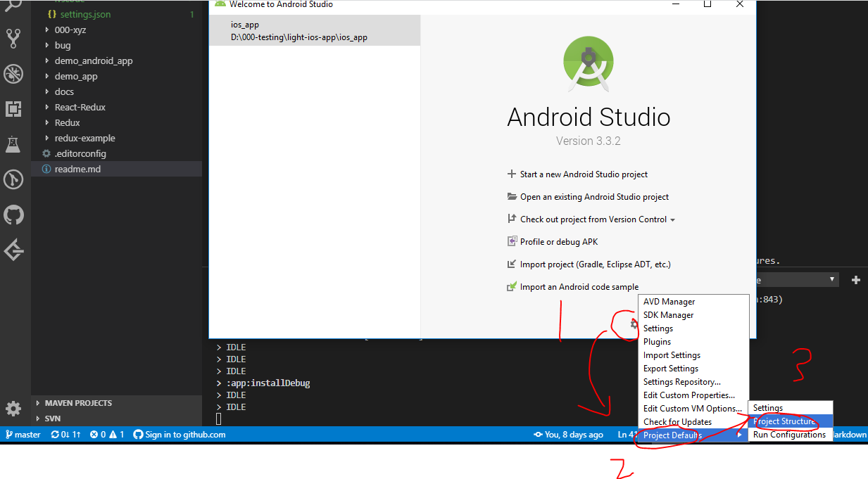Open the terminal selector dropdown in VS Code
868x479 pixels.
pos(795,280)
